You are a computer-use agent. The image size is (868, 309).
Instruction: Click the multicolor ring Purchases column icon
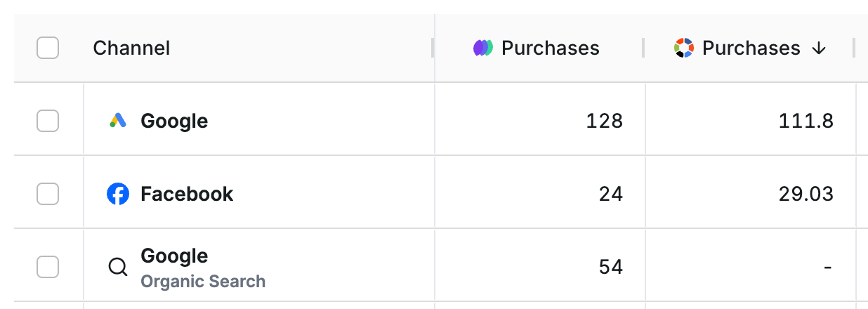(684, 48)
